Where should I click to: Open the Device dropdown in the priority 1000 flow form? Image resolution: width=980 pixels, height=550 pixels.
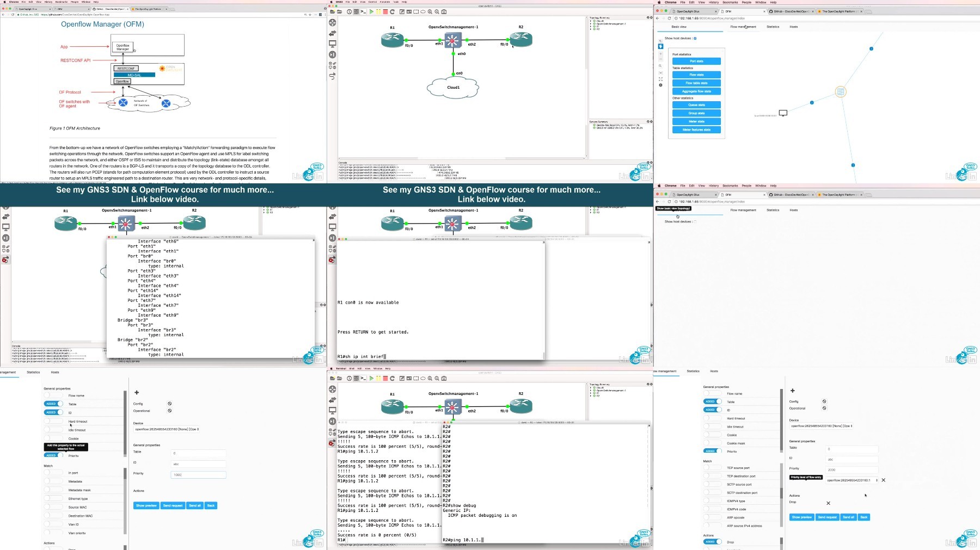click(167, 429)
